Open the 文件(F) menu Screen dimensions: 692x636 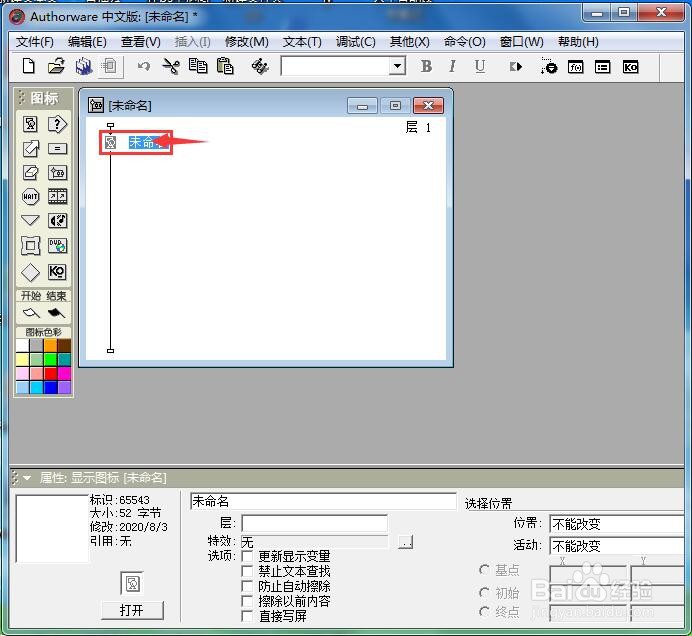[35, 42]
